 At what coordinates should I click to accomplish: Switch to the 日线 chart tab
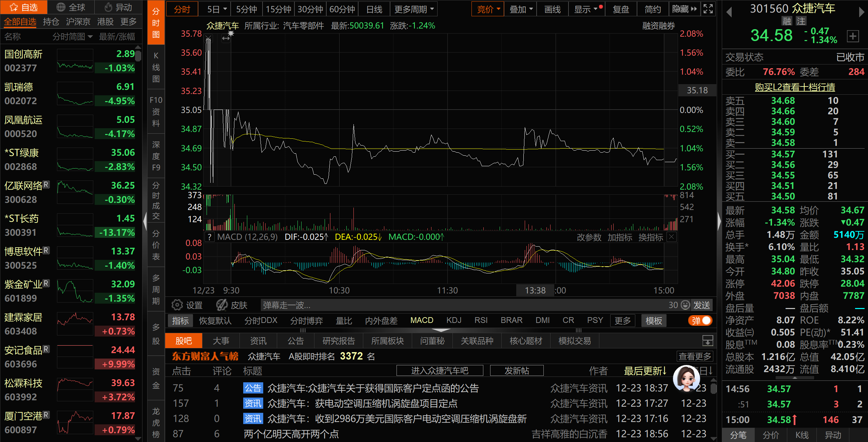coord(374,9)
